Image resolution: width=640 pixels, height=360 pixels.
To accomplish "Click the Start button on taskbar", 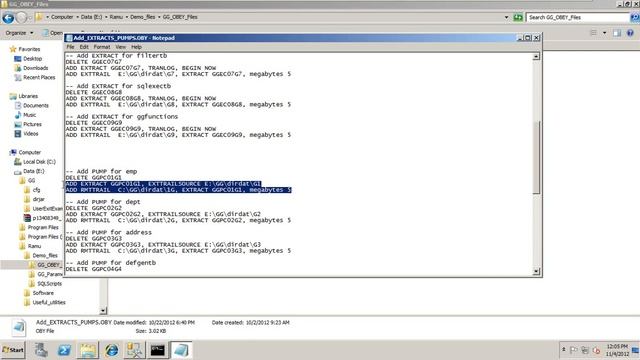I will coord(13,350).
